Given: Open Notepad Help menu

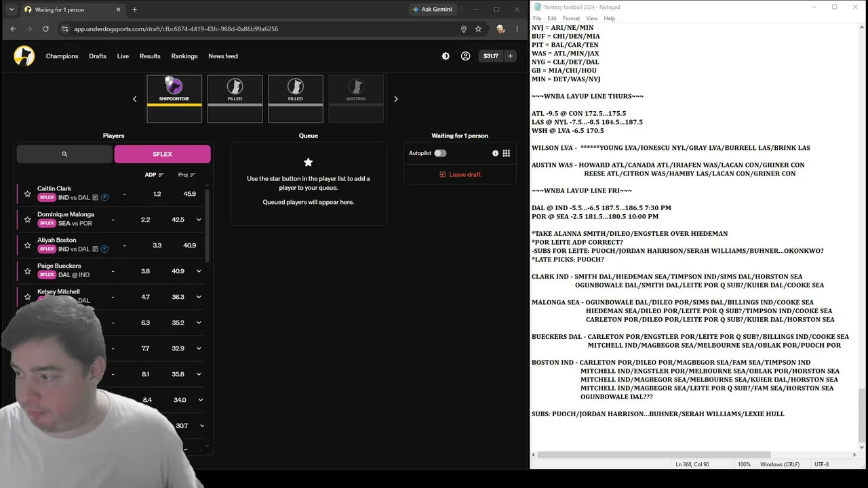Looking at the screenshot, I should [x=610, y=18].
